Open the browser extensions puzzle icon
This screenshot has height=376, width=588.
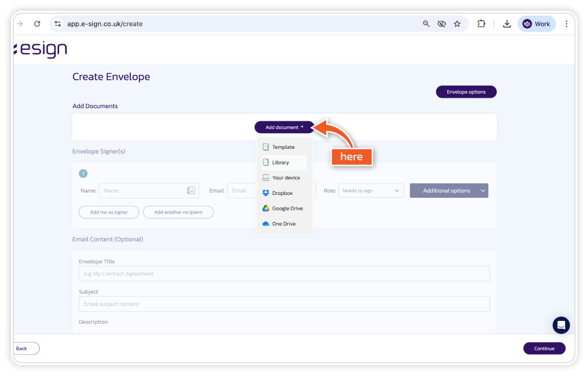[x=481, y=24]
